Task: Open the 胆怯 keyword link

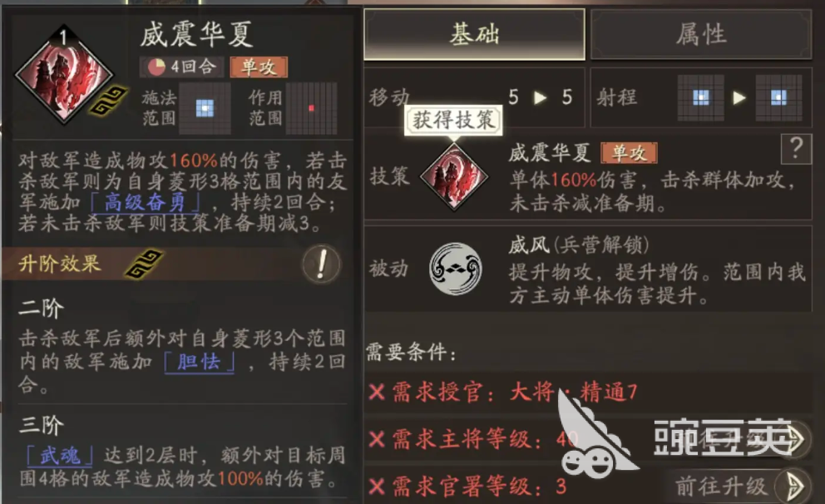Action: point(199,362)
